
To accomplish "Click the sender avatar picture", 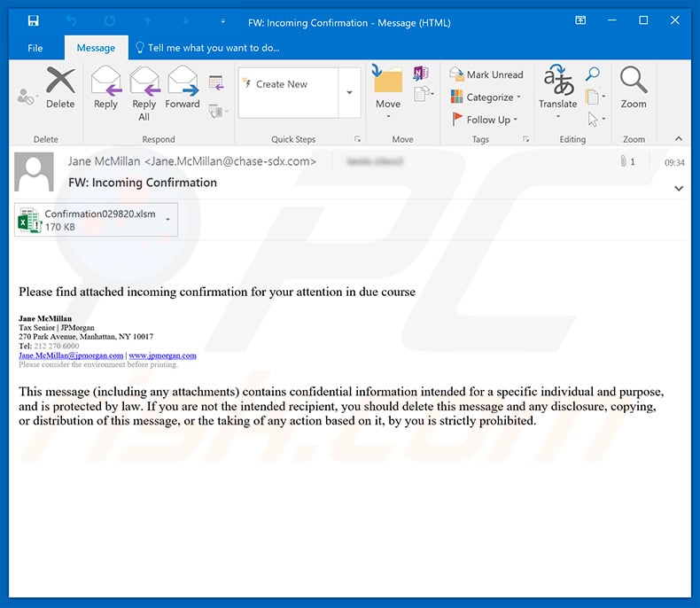I will coord(34,172).
